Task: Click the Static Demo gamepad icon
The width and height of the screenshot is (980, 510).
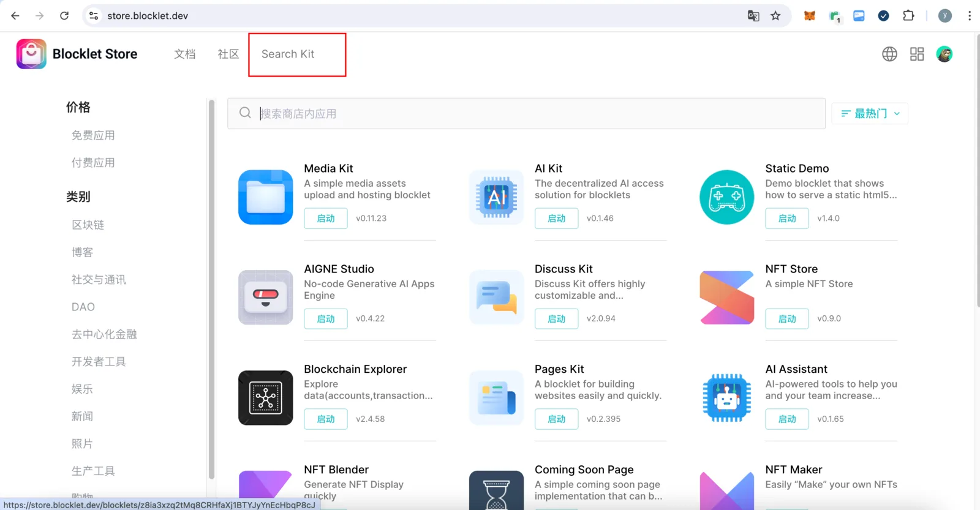Action: coord(727,197)
